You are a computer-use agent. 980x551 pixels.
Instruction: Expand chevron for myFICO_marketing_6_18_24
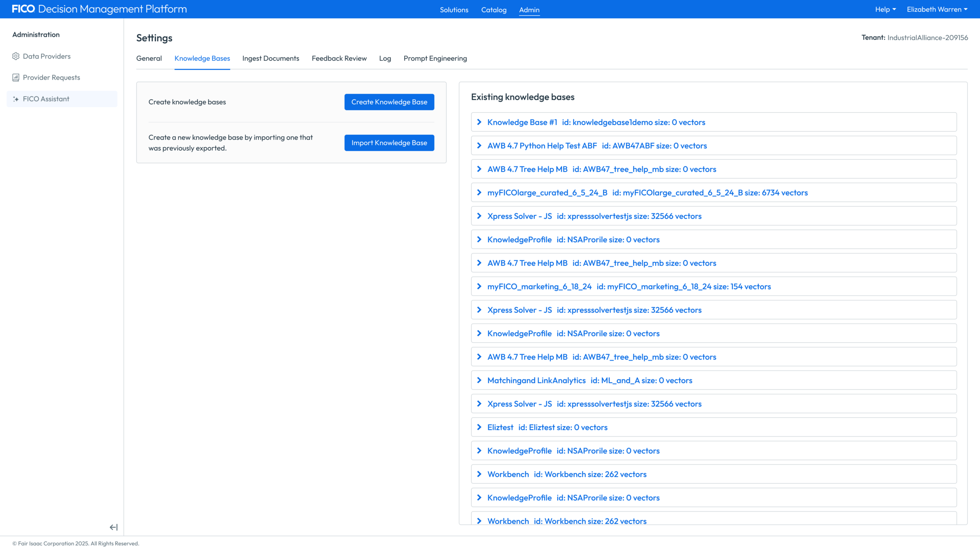[479, 286]
